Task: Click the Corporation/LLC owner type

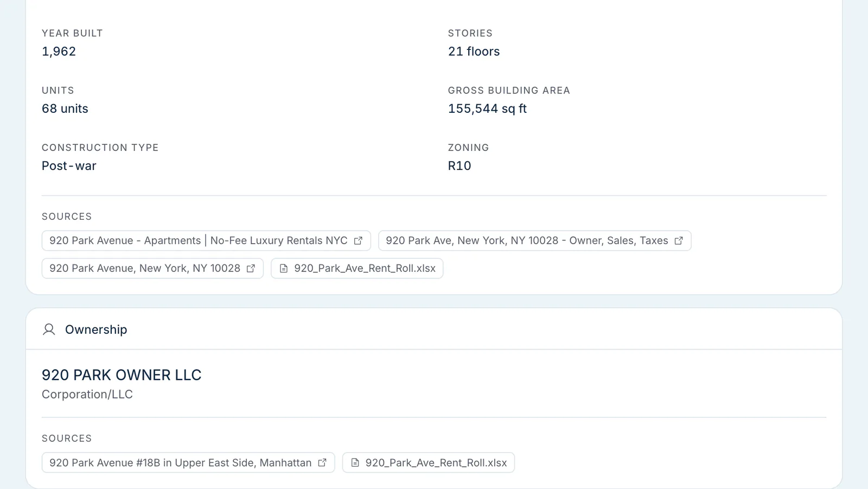Action: pos(87,395)
